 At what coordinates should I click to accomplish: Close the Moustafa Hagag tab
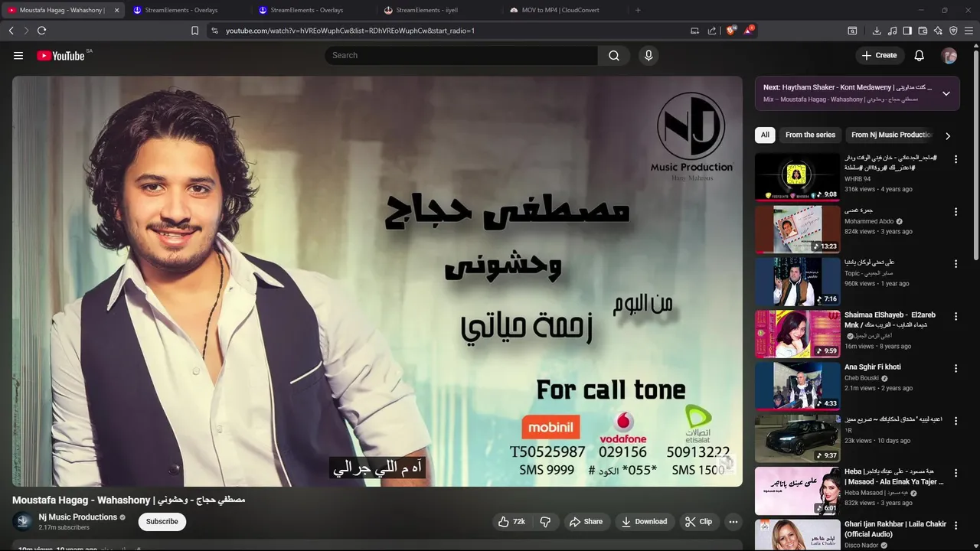click(117, 10)
